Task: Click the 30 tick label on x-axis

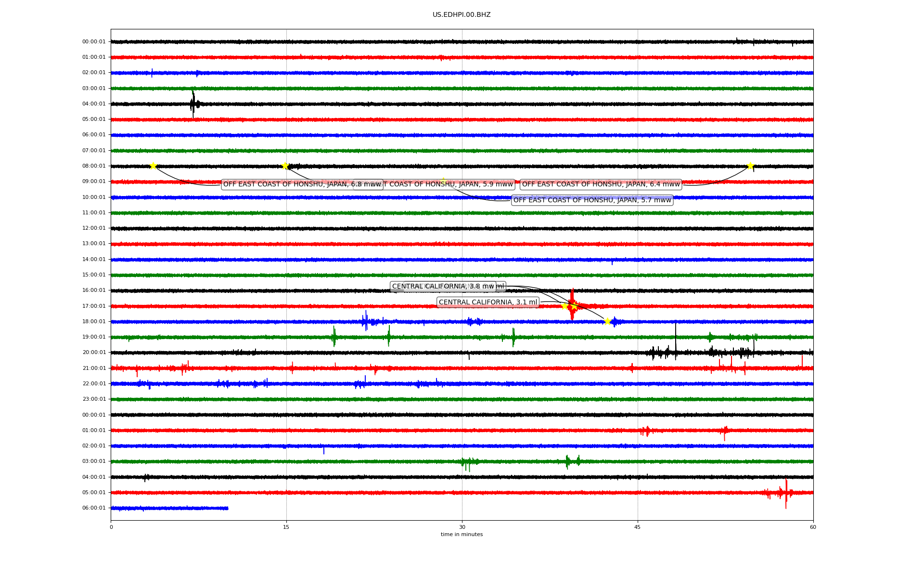Action: [462, 527]
